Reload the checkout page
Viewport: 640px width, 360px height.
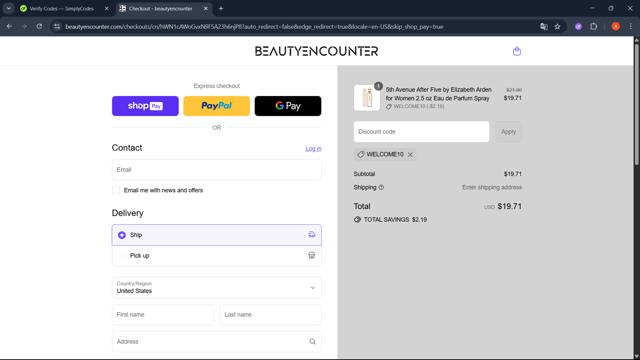tap(39, 27)
